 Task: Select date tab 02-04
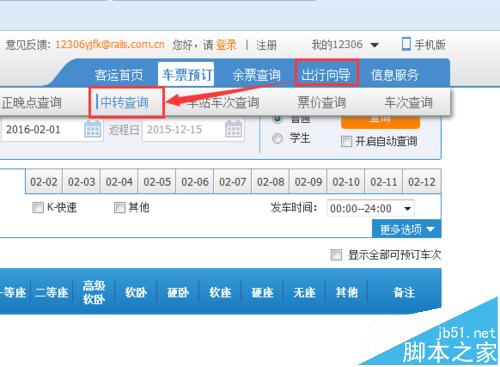click(119, 182)
